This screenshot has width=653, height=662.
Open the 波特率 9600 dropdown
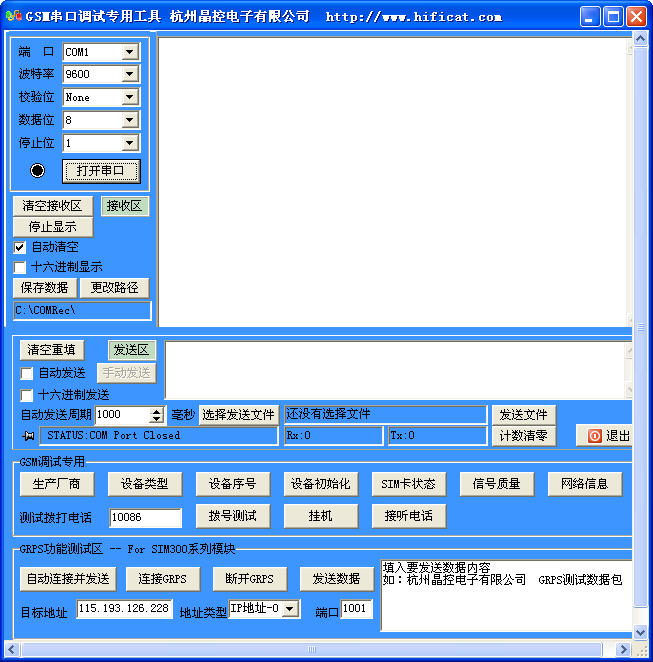(x=130, y=74)
